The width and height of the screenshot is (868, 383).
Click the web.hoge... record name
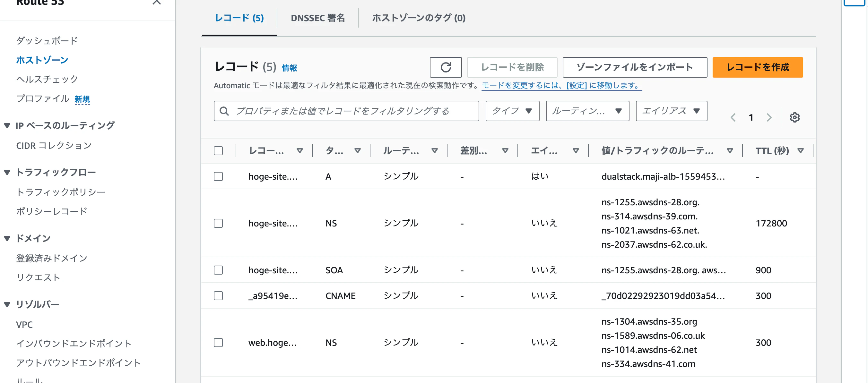click(273, 342)
